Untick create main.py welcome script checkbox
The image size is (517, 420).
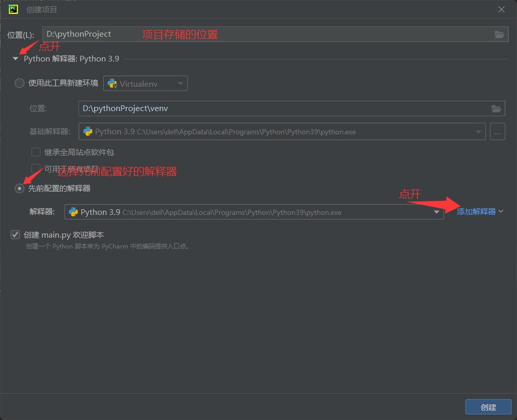(15, 235)
